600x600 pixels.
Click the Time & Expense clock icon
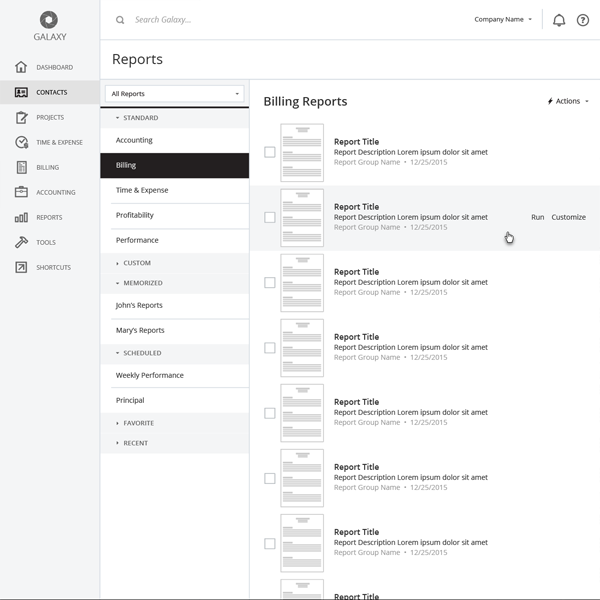[21, 142]
